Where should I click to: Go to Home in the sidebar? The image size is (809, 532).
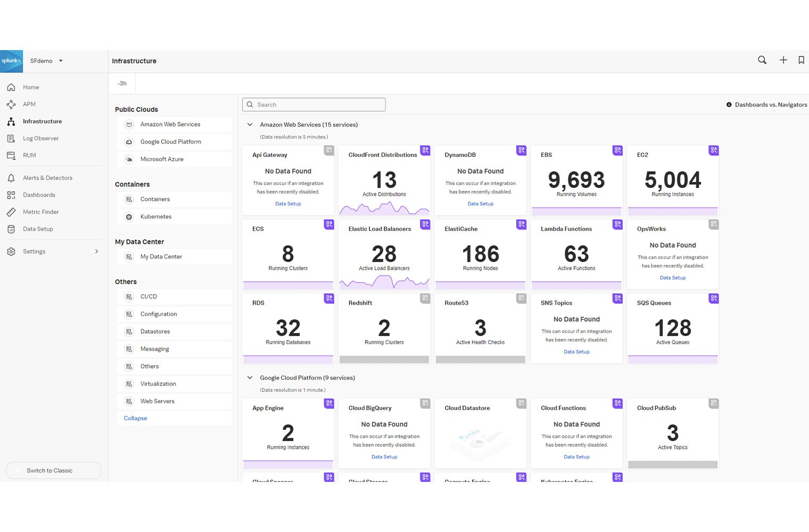point(31,87)
